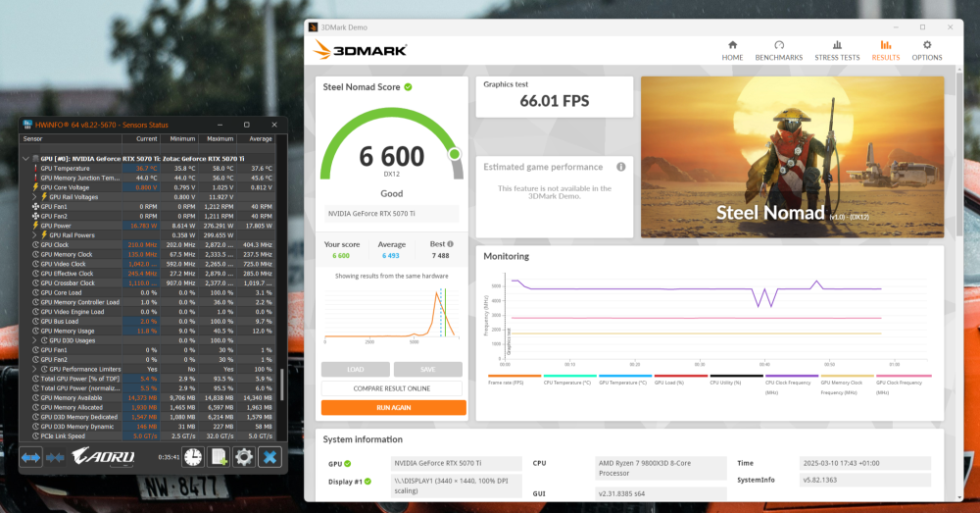This screenshot has height=513, width=980.
Task: Click the collapse-columns arrows icon in HWiNFO
Action: [x=55, y=457]
